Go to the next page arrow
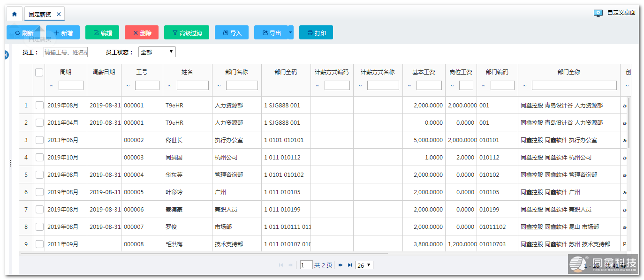The height and width of the screenshot is (280, 644). [x=341, y=265]
